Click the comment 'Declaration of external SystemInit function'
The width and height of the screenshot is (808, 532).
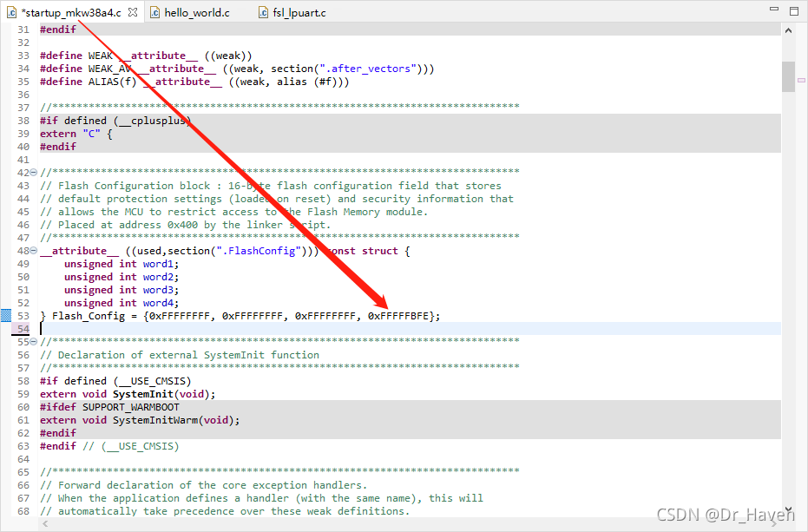tap(188, 355)
